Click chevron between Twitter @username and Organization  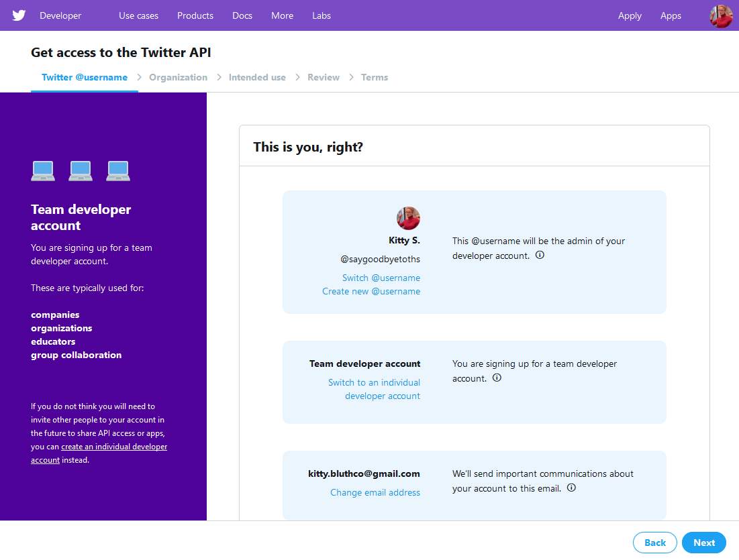pos(139,77)
